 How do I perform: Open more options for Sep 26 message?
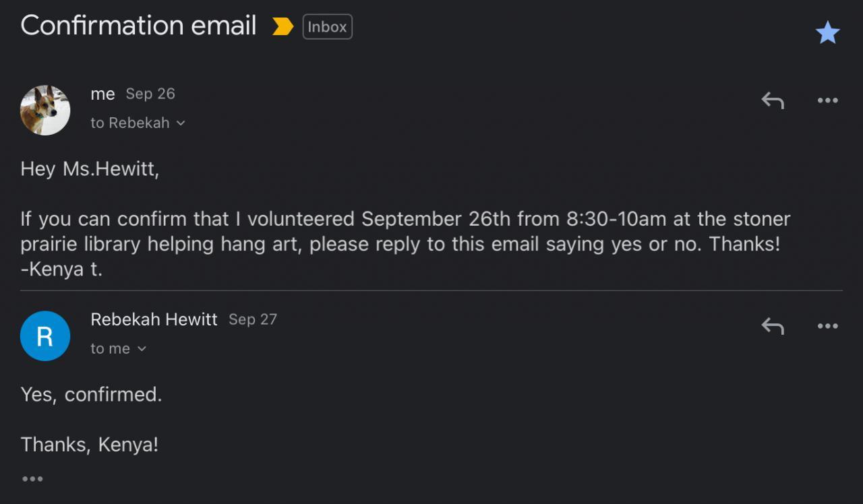pyautogui.click(x=827, y=100)
